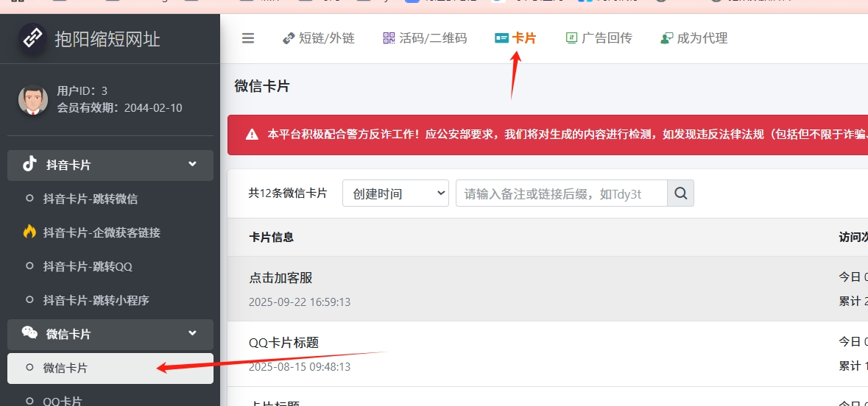The height and width of the screenshot is (406, 868).
Task: Click the hamburger menu icon to toggle sidebar
Action: 248,38
